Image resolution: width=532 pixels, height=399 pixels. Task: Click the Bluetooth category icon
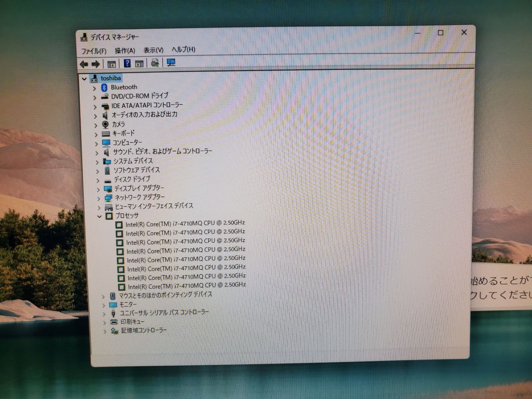pos(104,87)
